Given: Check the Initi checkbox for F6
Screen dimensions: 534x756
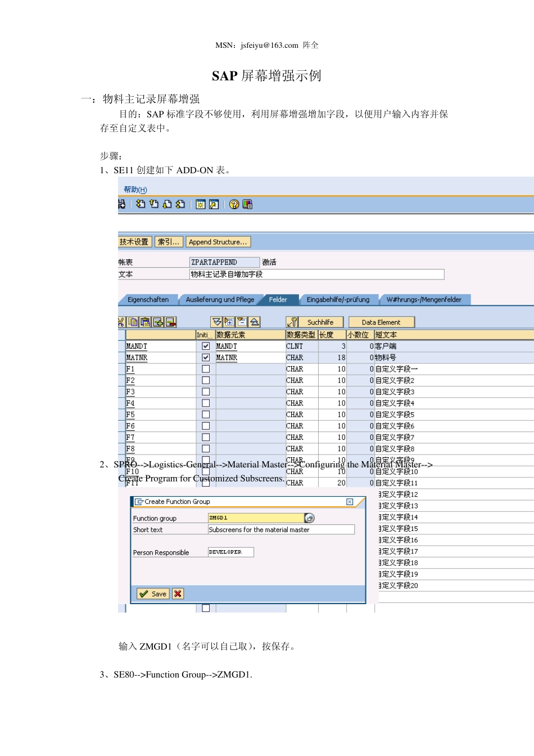Looking at the screenshot, I should coord(206,426).
